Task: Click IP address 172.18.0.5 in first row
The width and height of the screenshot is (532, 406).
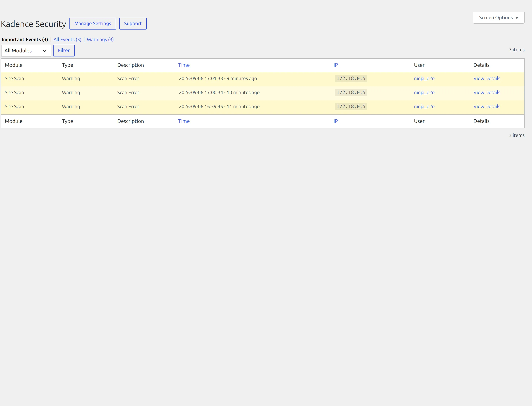Action: click(x=351, y=78)
